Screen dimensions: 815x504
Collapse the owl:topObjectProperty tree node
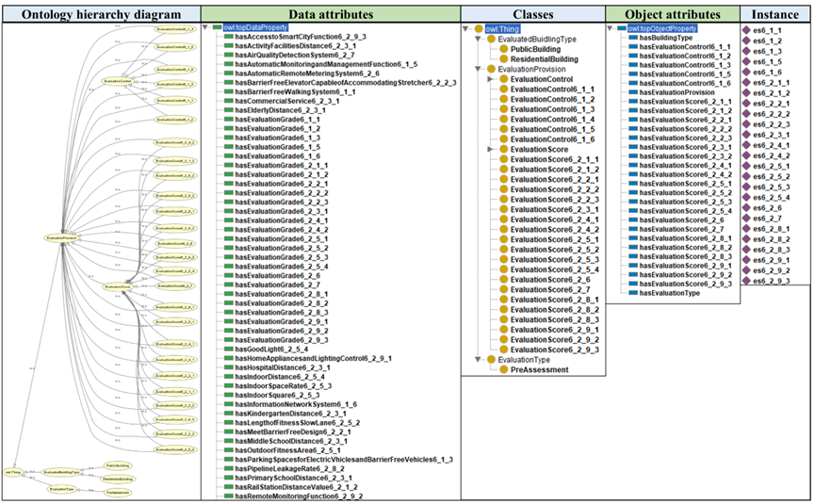click(x=610, y=27)
